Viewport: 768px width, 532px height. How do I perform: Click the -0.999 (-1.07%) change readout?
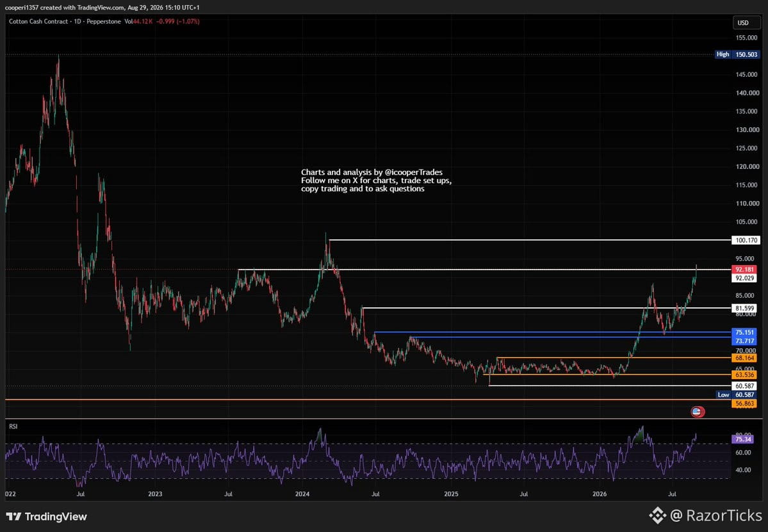click(x=178, y=22)
